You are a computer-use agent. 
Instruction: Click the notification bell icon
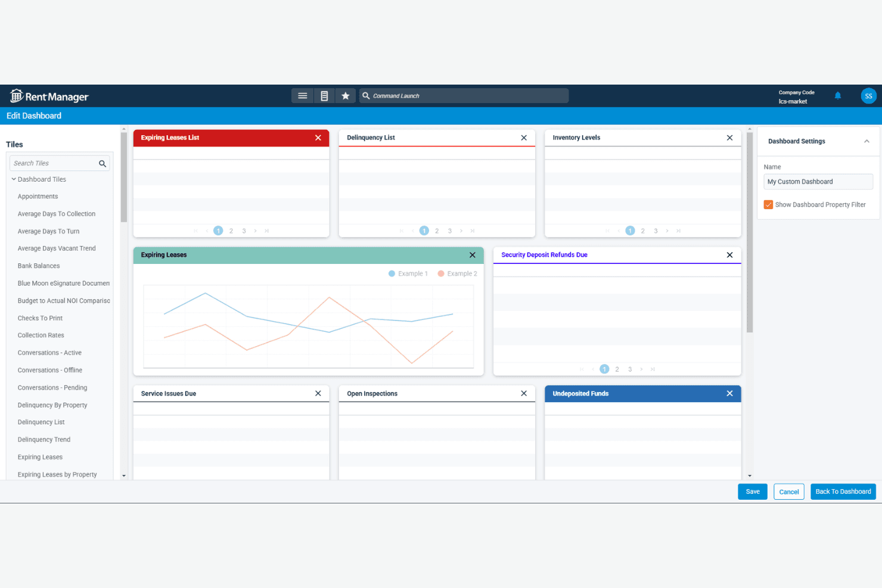click(x=838, y=96)
